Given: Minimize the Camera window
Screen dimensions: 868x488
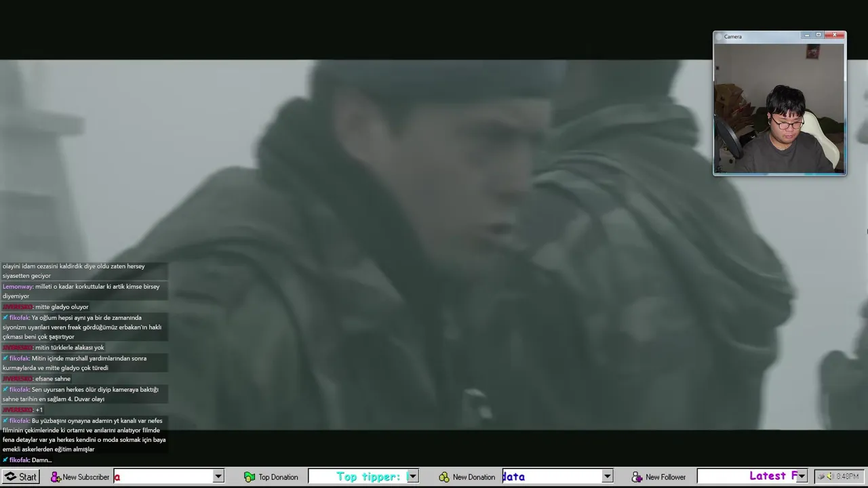Looking at the screenshot, I should point(806,35).
